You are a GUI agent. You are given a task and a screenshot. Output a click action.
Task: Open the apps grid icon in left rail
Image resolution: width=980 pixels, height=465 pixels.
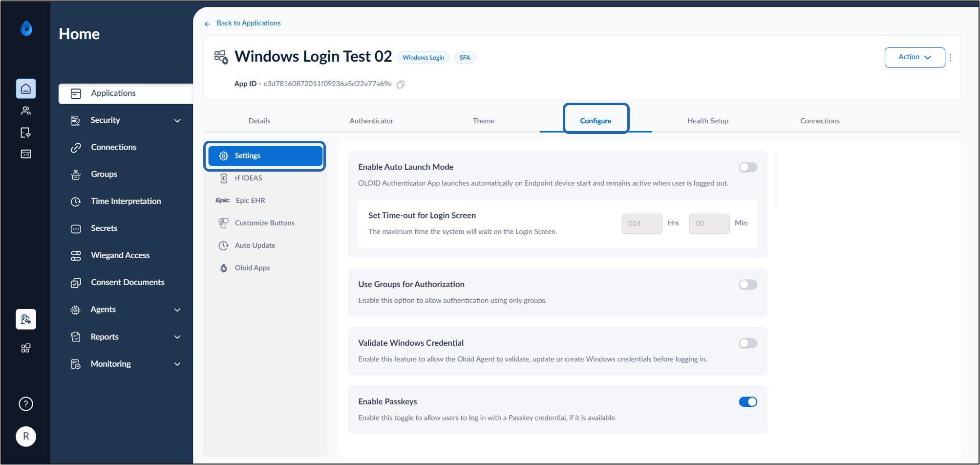[x=26, y=348]
